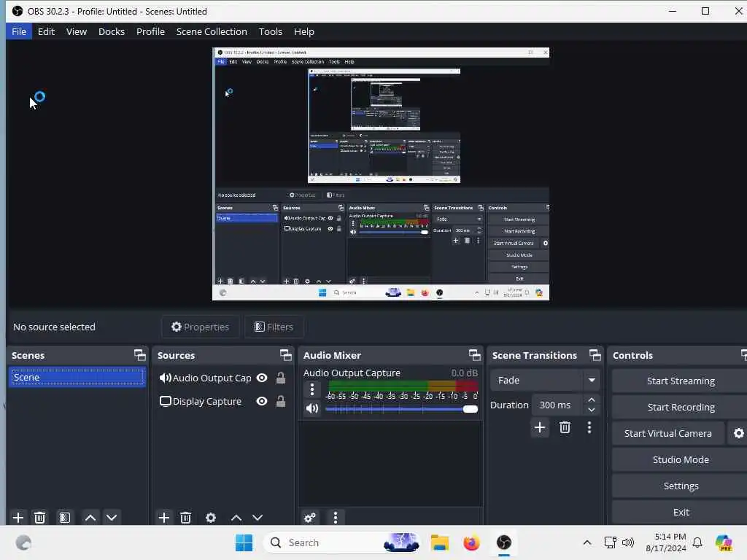Open the Windows Start menu

244,542
